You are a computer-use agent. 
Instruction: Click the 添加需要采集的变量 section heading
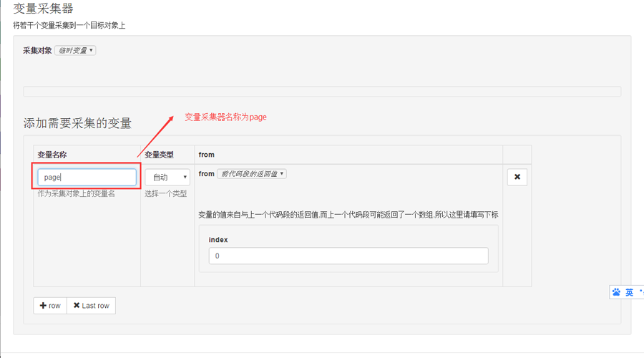(x=77, y=123)
